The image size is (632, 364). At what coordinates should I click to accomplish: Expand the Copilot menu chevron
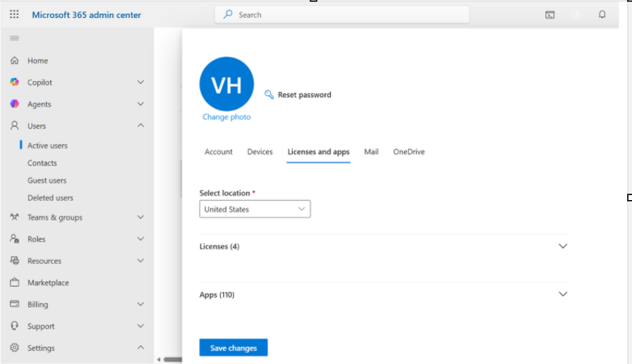pyautogui.click(x=140, y=82)
